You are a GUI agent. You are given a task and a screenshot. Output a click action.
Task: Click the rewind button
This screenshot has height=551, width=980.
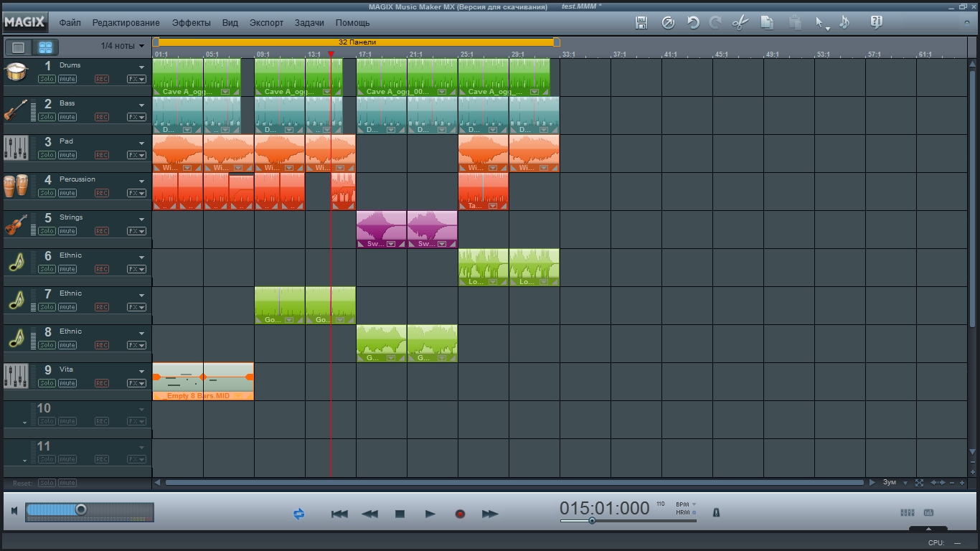point(369,514)
